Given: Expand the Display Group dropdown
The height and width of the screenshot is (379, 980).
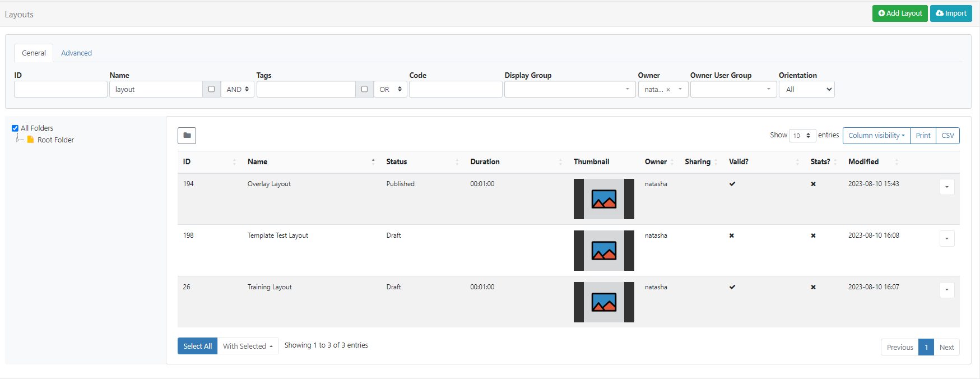Looking at the screenshot, I should click(567, 89).
